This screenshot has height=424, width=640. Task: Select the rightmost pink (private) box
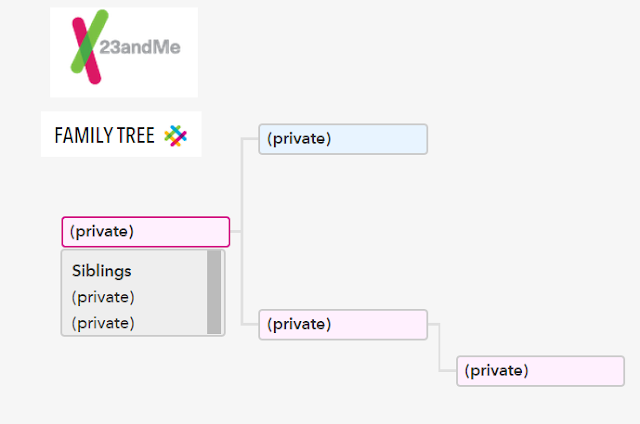pyautogui.click(x=540, y=371)
